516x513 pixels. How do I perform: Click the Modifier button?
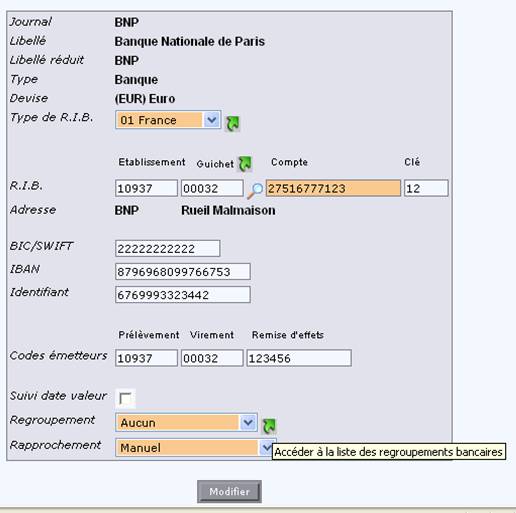tap(229, 491)
